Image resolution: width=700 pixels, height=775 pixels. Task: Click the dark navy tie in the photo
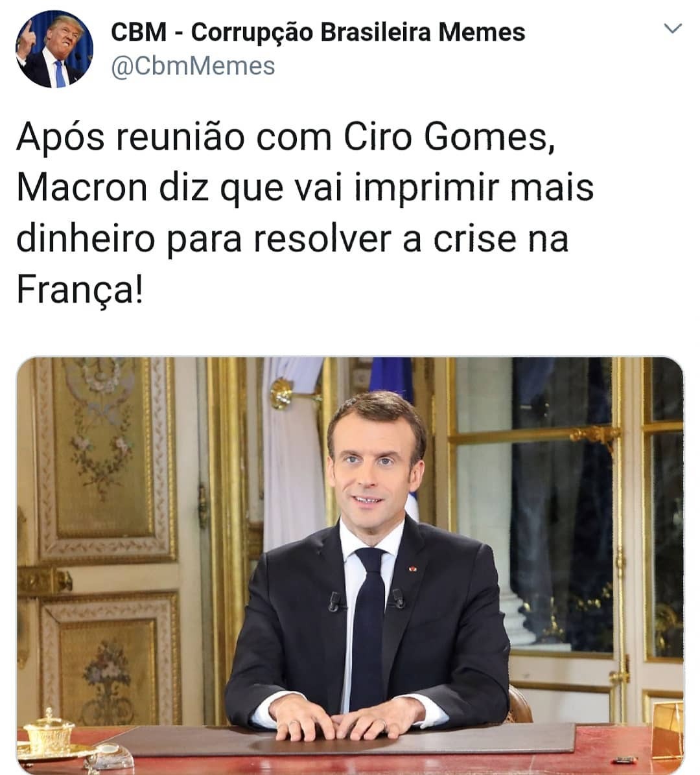pos(367,628)
